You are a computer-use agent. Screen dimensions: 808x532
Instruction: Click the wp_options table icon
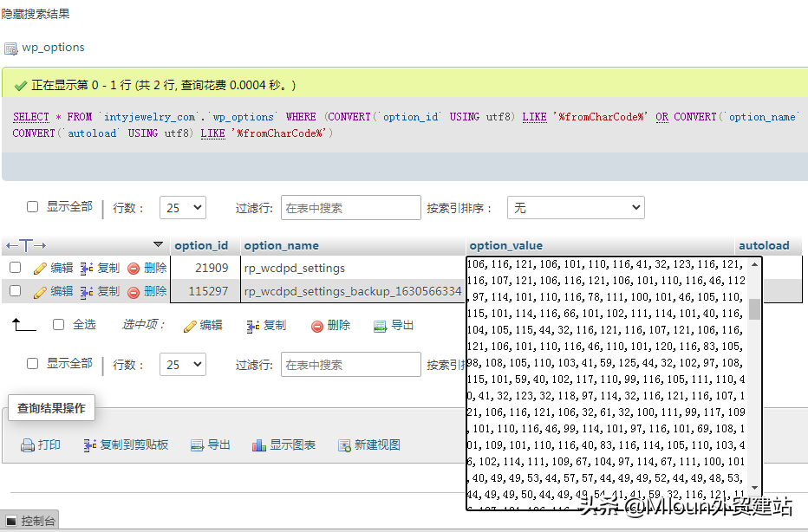coord(10,49)
